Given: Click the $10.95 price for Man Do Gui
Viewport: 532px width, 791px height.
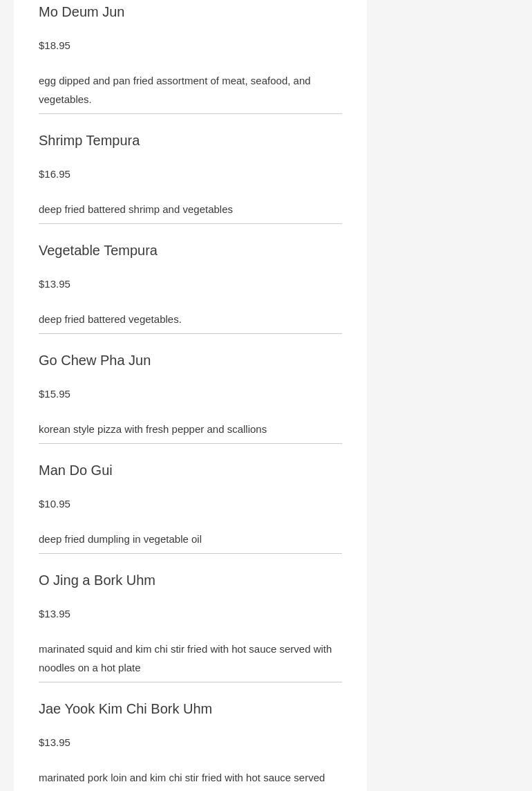Looking at the screenshot, I should pyautogui.click(x=55, y=504).
